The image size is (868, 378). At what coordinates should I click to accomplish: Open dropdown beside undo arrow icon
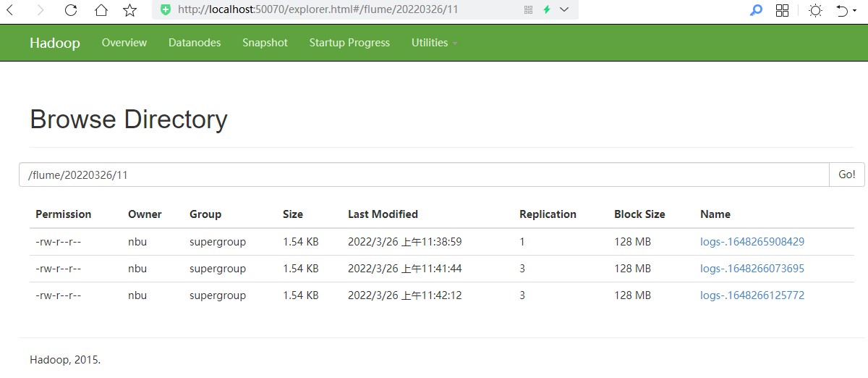pos(856,10)
